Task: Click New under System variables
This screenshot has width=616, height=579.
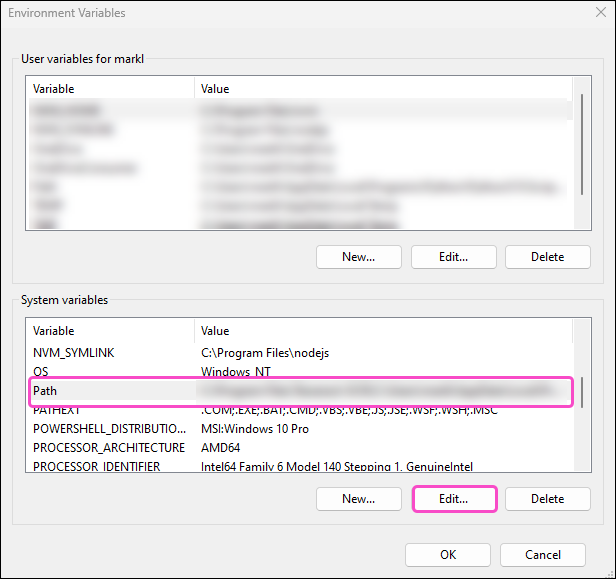Action: 359,499
